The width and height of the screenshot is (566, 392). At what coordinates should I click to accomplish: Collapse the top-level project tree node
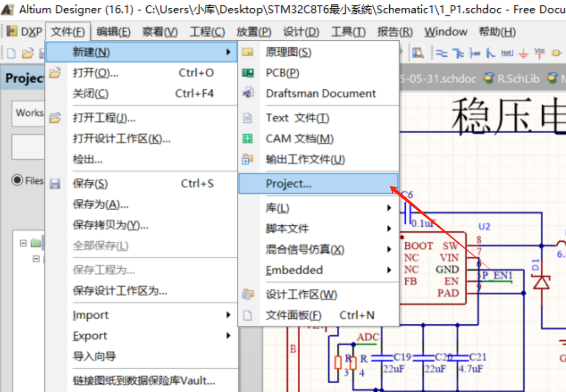[23, 243]
